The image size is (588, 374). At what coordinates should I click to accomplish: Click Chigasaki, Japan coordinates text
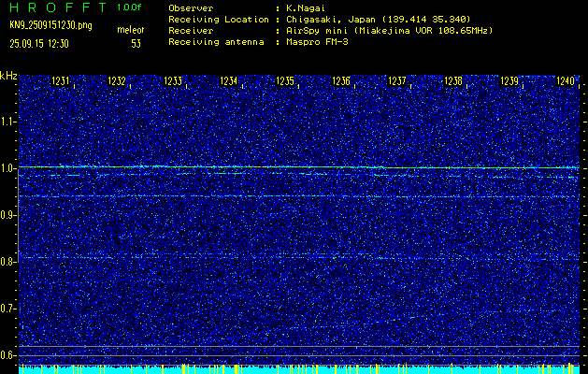tap(378, 19)
